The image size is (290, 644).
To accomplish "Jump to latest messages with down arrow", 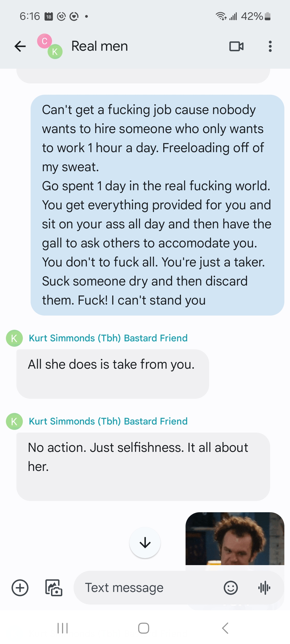I will coord(145,543).
